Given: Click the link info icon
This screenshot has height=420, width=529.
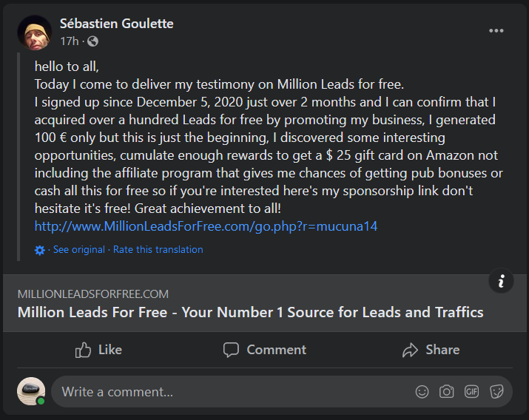Looking at the screenshot, I should (501, 281).
